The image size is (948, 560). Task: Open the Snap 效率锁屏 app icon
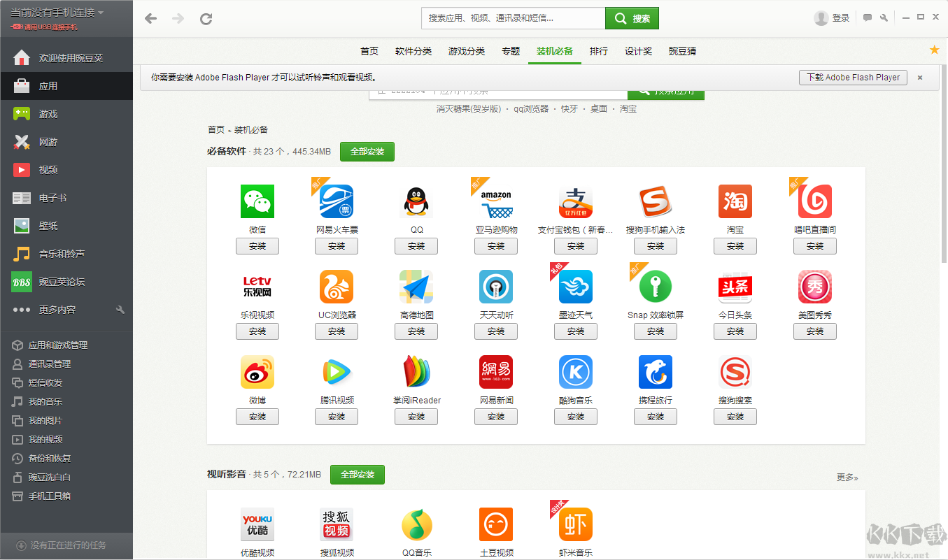656,287
